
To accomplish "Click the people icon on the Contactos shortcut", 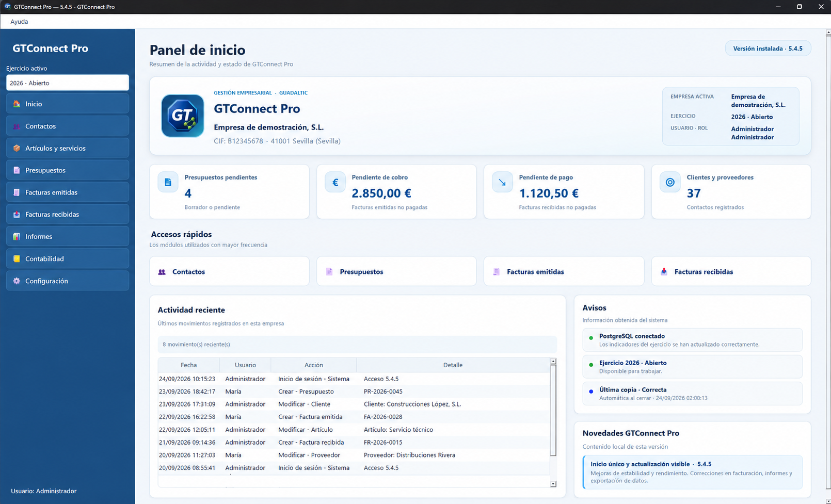I will [162, 272].
